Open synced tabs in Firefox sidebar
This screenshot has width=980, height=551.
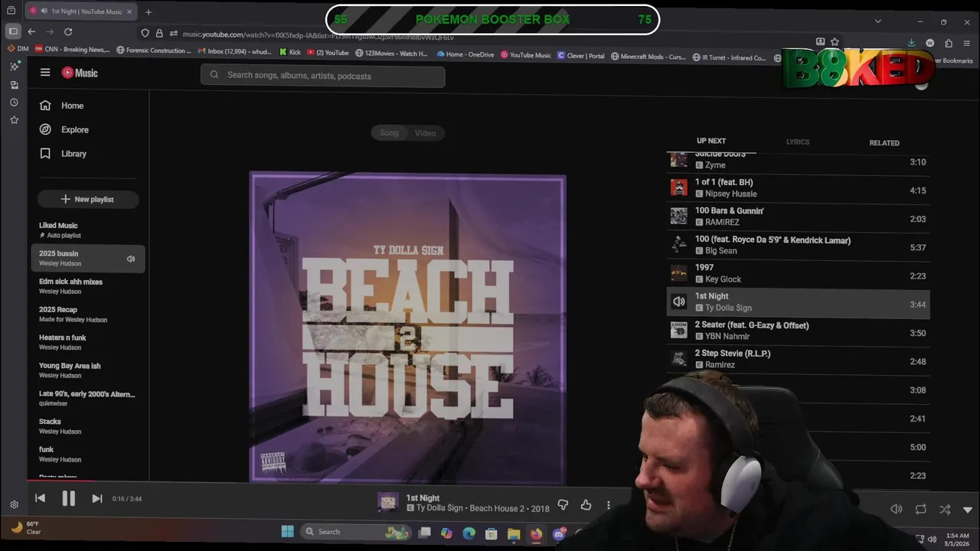pos(14,85)
